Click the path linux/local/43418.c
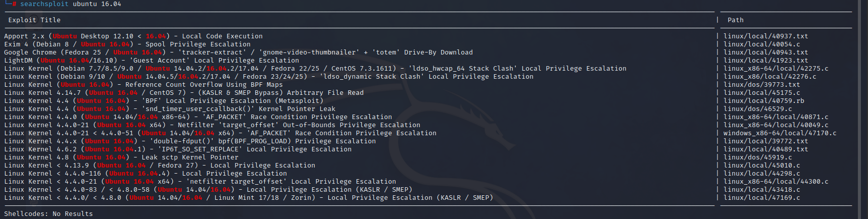 tap(762, 190)
